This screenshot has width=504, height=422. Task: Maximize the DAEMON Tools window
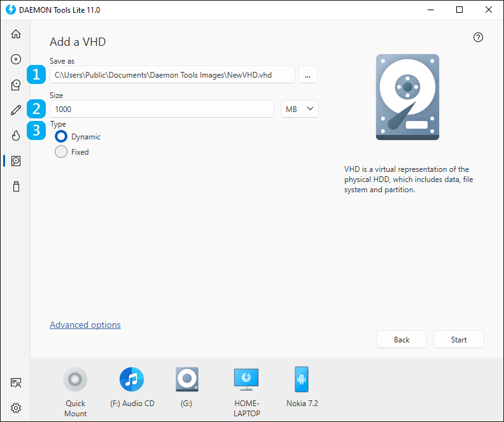459,10
